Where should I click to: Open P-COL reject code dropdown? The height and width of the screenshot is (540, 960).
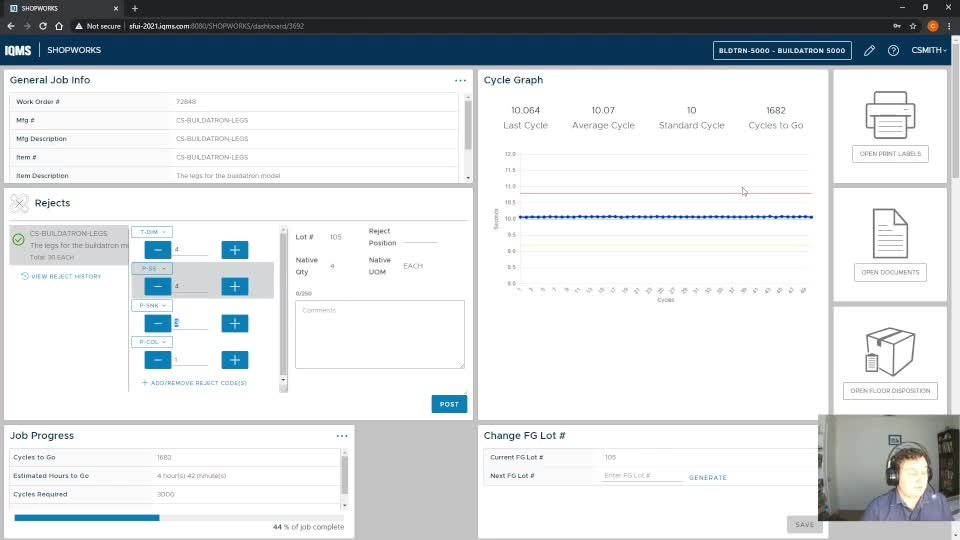[152, 342]
